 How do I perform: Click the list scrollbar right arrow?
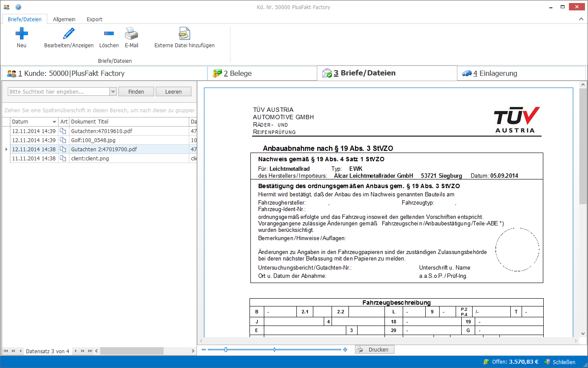click(194, 351)
